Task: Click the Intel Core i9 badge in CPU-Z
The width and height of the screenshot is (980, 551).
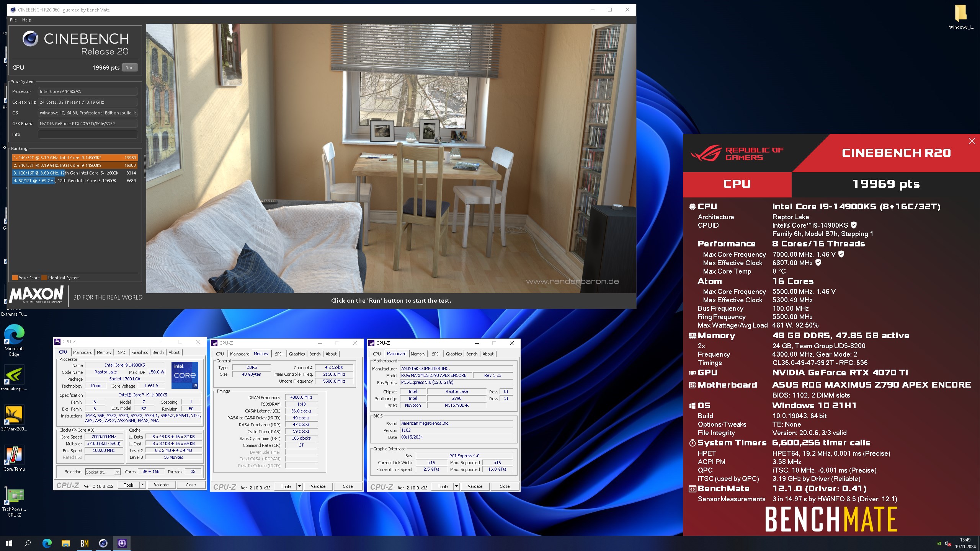Action: pyautogui.click(x=185, y=375)
